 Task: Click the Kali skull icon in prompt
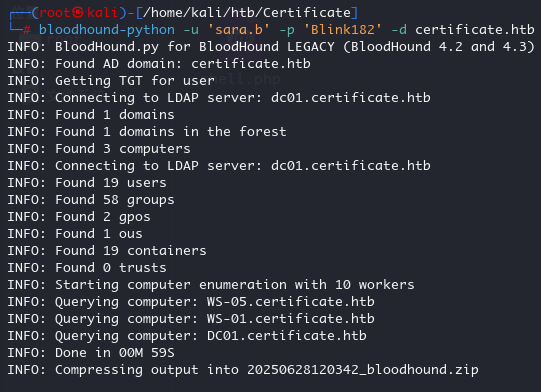pos(78,13)
